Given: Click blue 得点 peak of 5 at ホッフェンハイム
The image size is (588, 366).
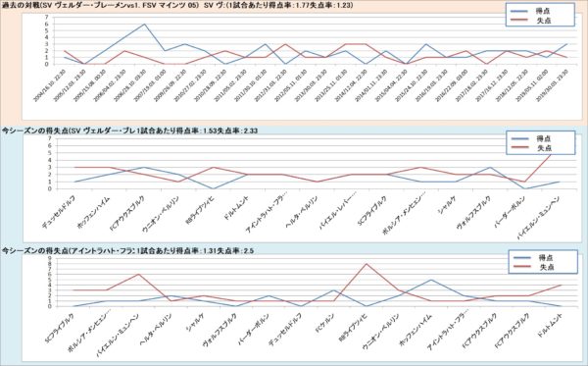Looking at the screenshot, I should point(430,280).
